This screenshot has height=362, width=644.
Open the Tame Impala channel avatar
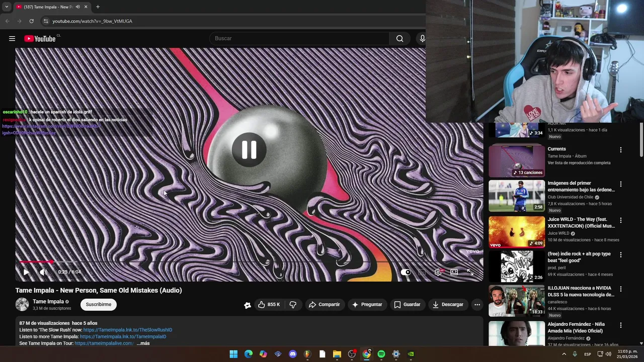point(22,304)
